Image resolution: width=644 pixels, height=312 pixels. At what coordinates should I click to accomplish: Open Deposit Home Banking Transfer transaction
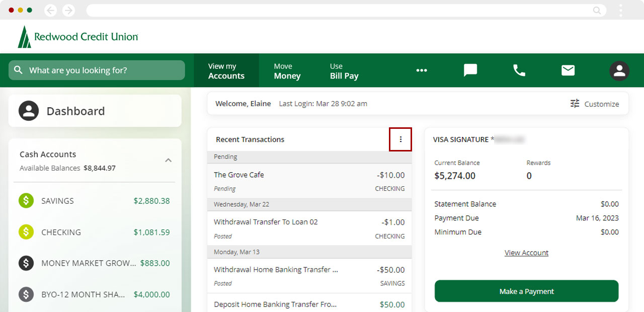point(309,303)
